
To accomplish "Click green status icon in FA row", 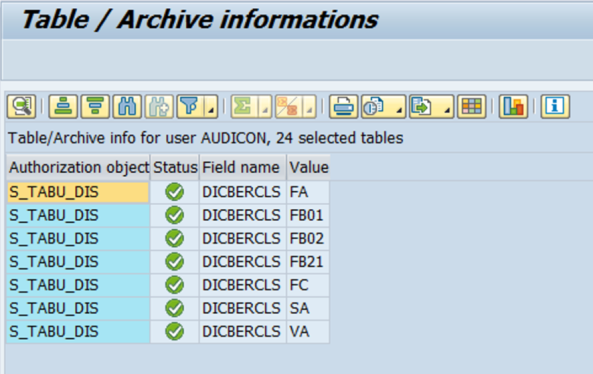I will click(x=174, y=192).
